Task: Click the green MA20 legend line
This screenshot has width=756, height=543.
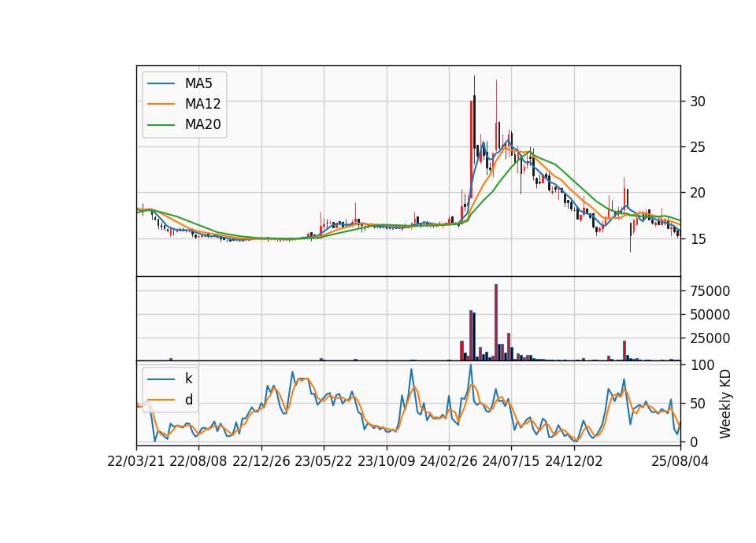Action: tap(161, 125)
